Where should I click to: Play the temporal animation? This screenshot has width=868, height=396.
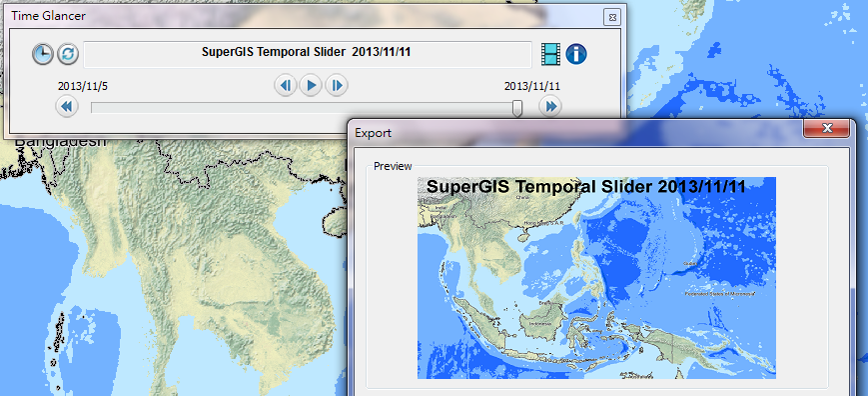click(311, 85)
